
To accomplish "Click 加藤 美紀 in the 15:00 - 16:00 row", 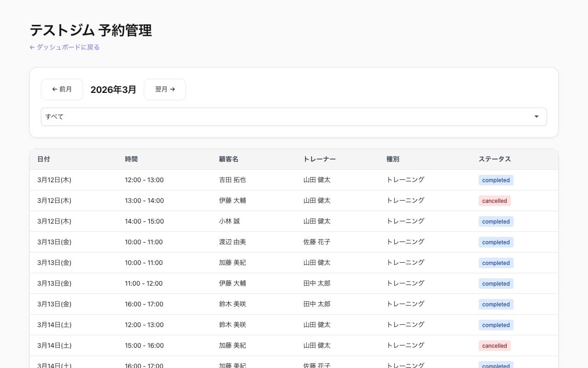I will (x=232, y=345).
